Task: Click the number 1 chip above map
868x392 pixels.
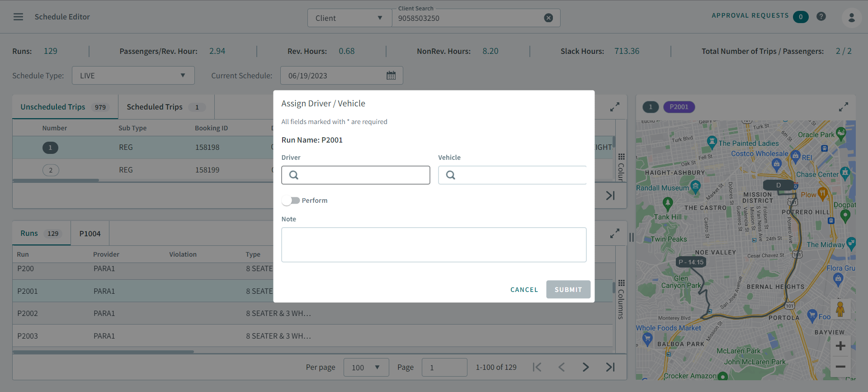Action: 651,107
